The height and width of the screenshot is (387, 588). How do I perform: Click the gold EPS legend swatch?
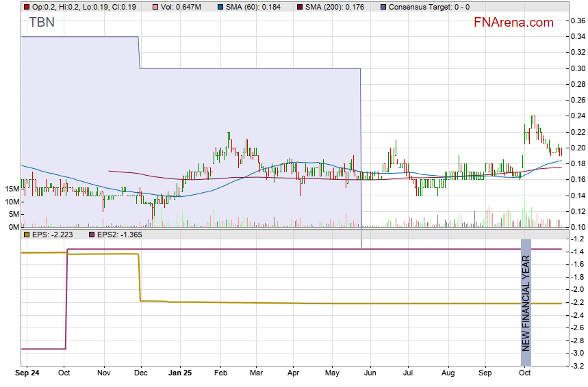click(x=27, y=235)
